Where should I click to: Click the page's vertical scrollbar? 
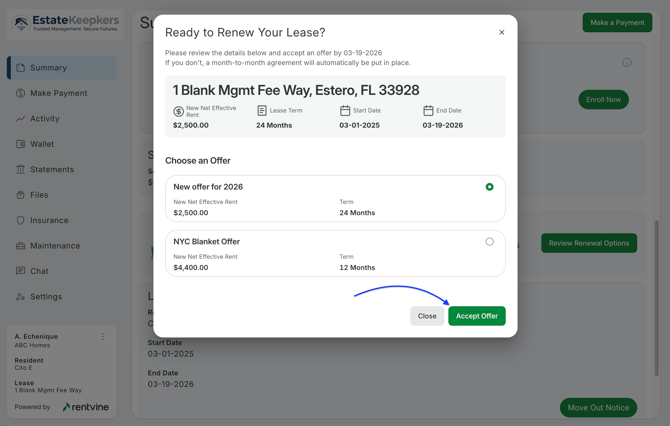click(657, 300)
